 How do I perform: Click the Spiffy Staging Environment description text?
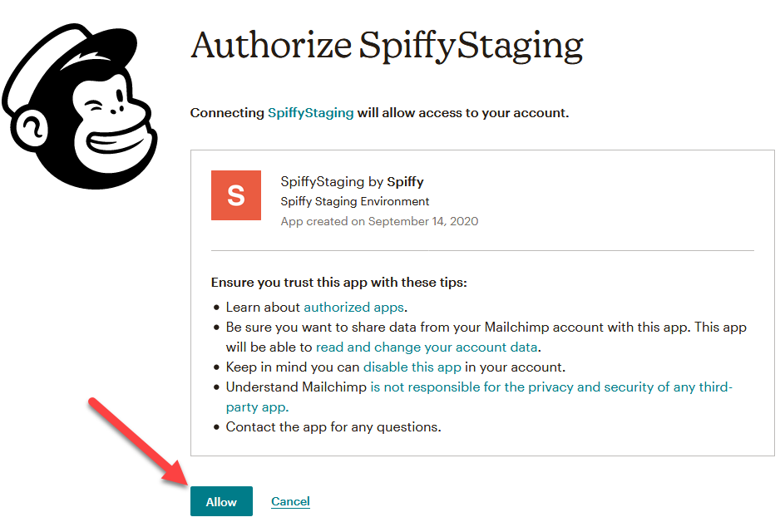tap(355, 201)
